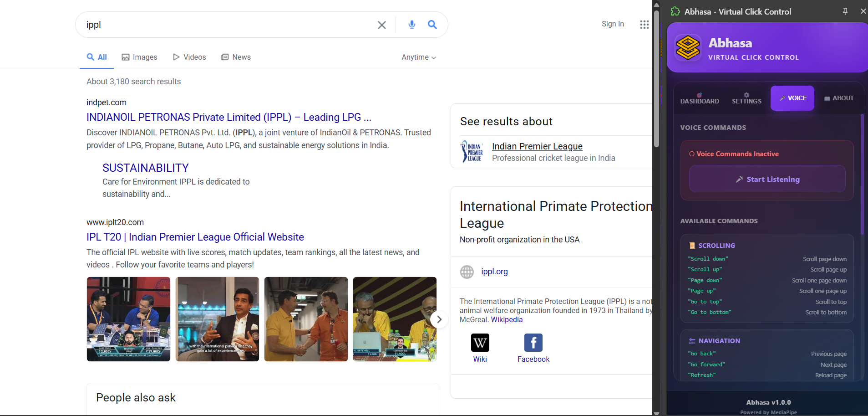Open the thumbnail of two men in orange shirts
Viewport: 868px width, 416px height.
pyautogui.click(x=306, y=319)
